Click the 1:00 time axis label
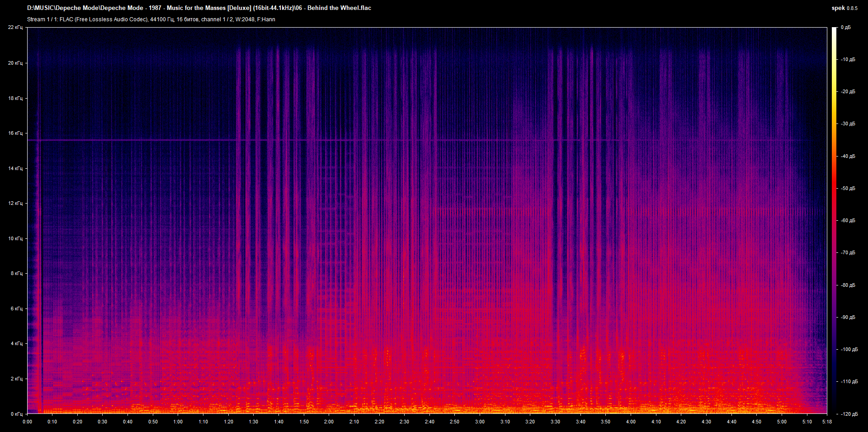 click(178, 422)
